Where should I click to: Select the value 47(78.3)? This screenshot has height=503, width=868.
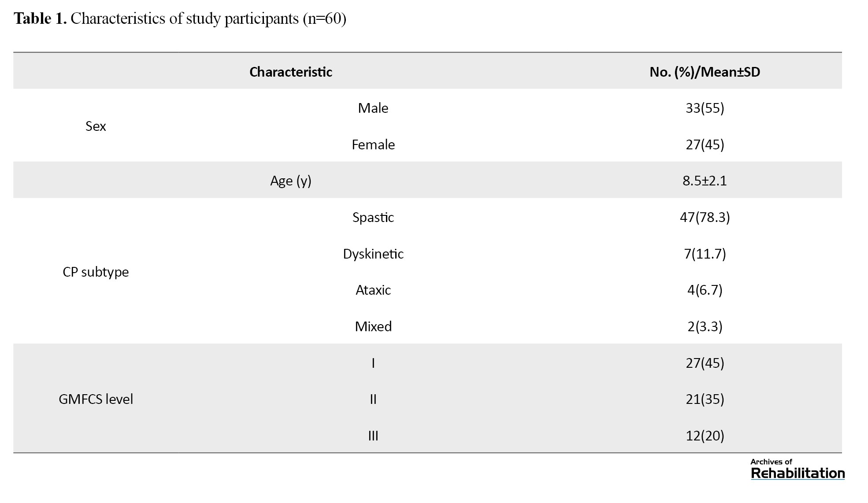click(705, 217)
